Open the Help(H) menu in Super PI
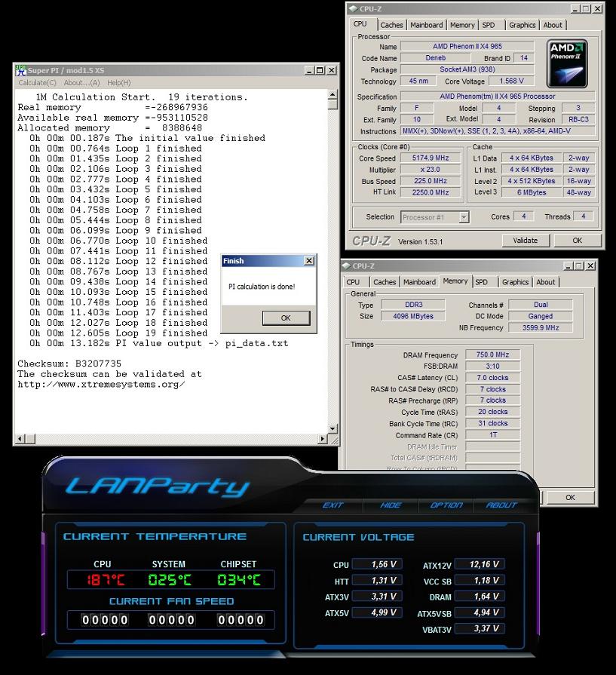Screen dimensions: 616x675 tap(119, 83)
